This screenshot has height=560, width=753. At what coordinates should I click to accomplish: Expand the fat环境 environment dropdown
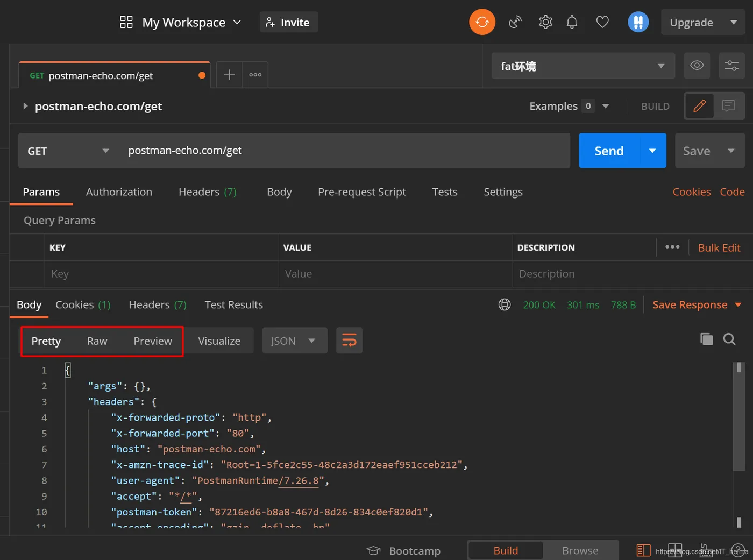pos(582,66)
